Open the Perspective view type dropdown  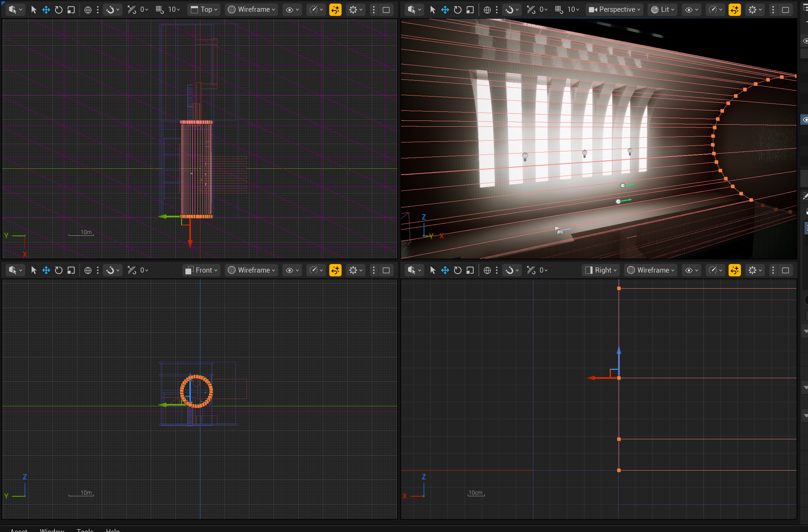(x=614, y=10)
